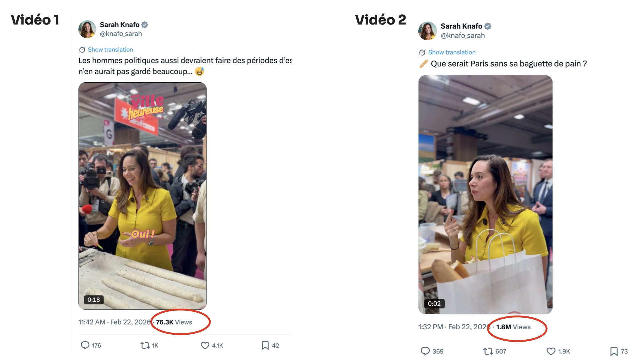Image resolution: width=644 pixels, height=362 pixels.
Task: Click the reply icon under Vidéo 1
Action: tap(85, 345)
